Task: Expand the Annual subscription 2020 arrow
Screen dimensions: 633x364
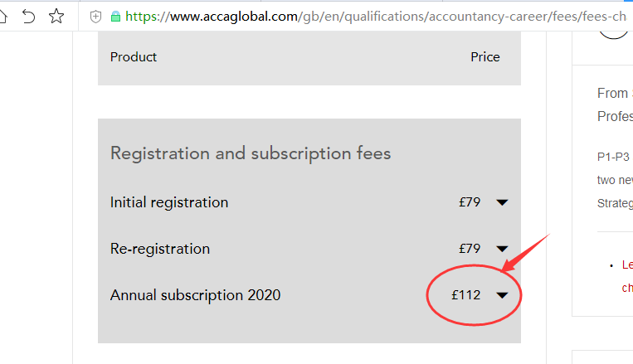Action: pos(502,295)
